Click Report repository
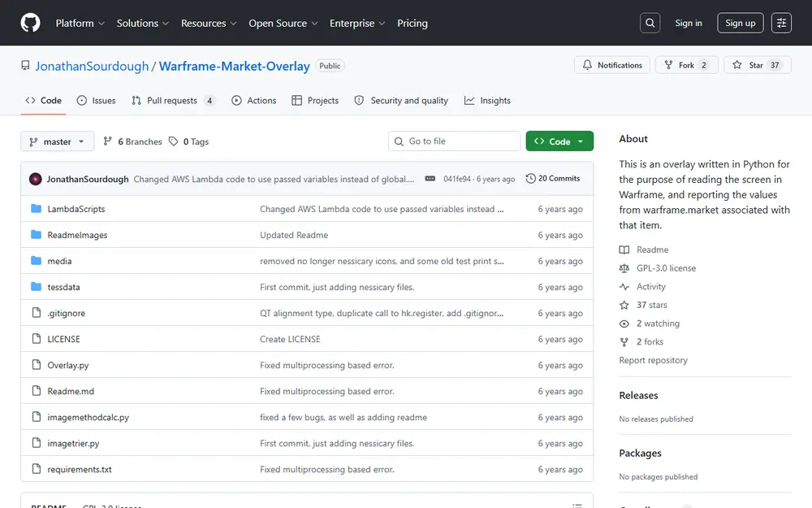Screen dimensions: 812x508 coord(653,360)
